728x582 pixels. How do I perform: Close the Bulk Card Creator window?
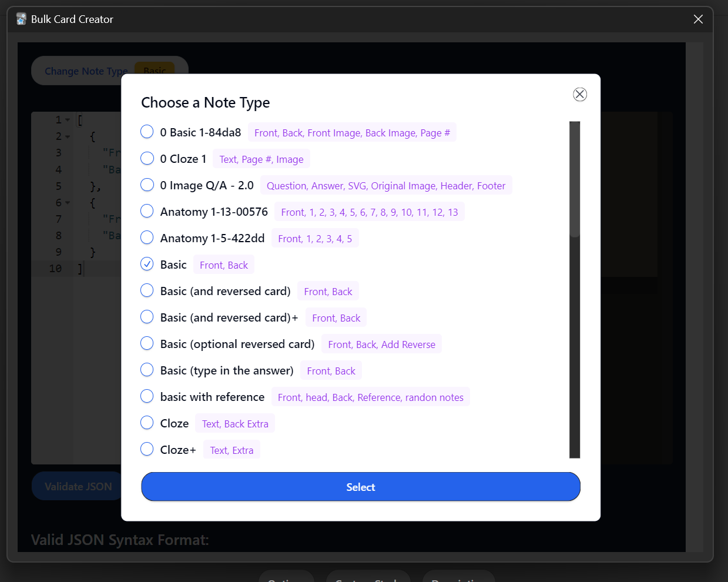698,19
